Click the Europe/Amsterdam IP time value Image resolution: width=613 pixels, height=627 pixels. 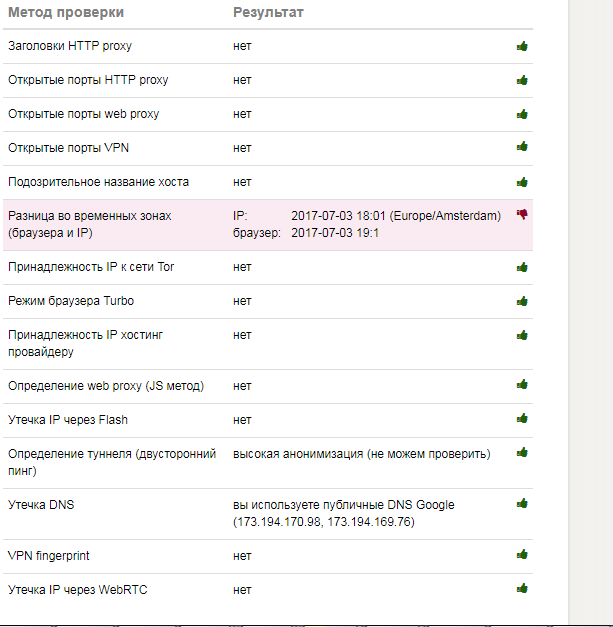click(x=395, y=216)
